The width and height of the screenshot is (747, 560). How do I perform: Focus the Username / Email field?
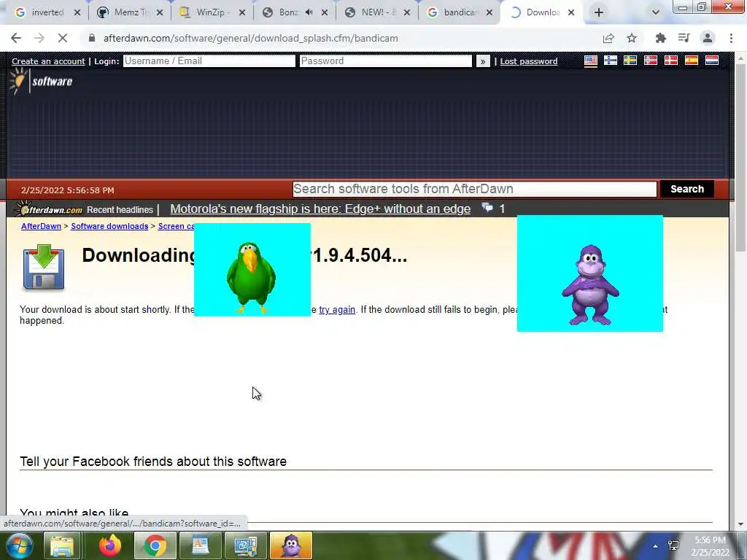[209, 61]
